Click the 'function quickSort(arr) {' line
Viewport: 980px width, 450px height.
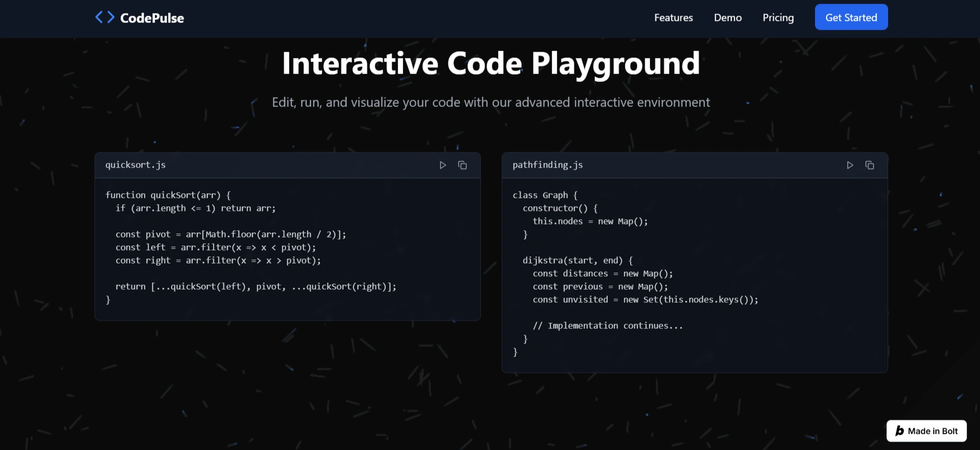(x=168, y=195)
